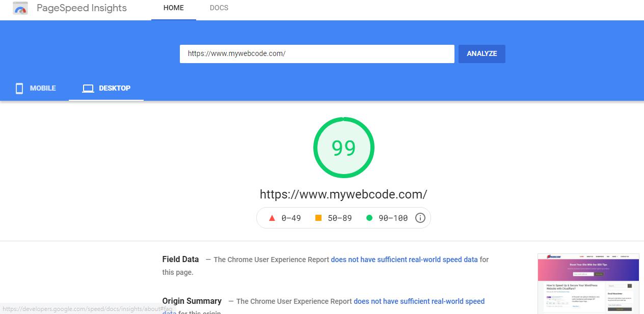644x314 pixels.
Task: Click the orange square 50–89 legend icon
Action: (318, 218)
